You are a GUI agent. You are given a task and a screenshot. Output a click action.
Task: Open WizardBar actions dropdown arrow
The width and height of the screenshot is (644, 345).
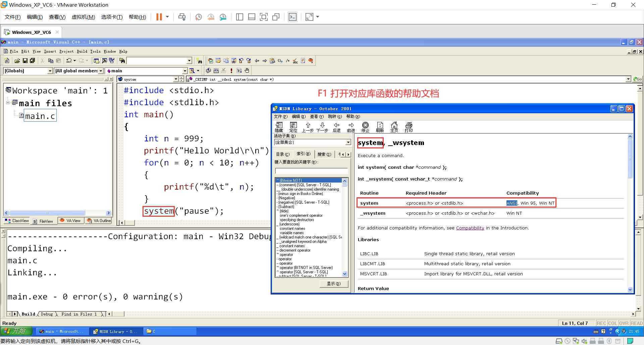pos(198,71)
